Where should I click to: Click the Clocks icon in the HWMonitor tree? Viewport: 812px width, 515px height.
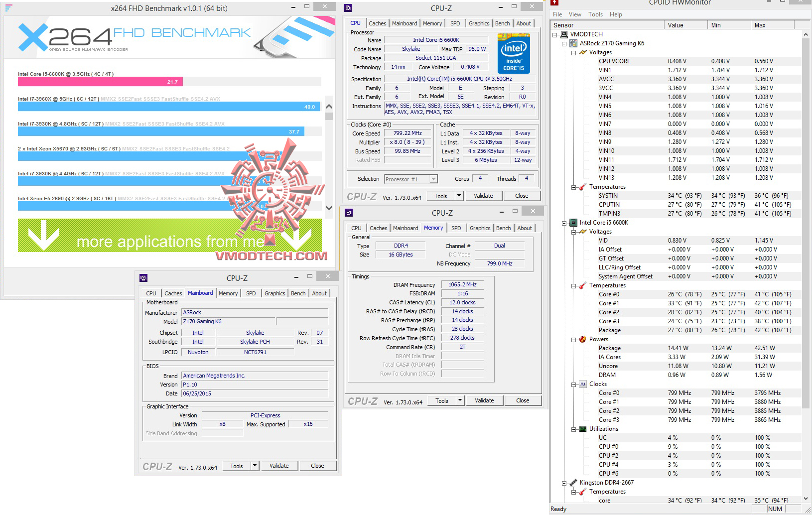(583, 384)
